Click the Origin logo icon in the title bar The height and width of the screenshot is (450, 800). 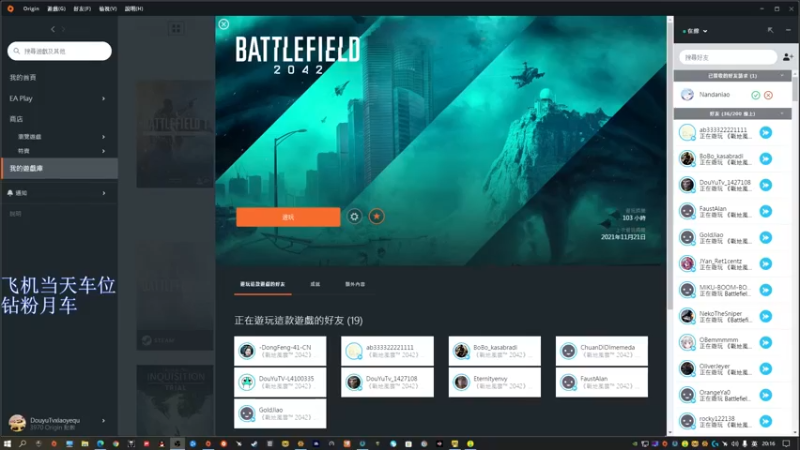[10, 9]
